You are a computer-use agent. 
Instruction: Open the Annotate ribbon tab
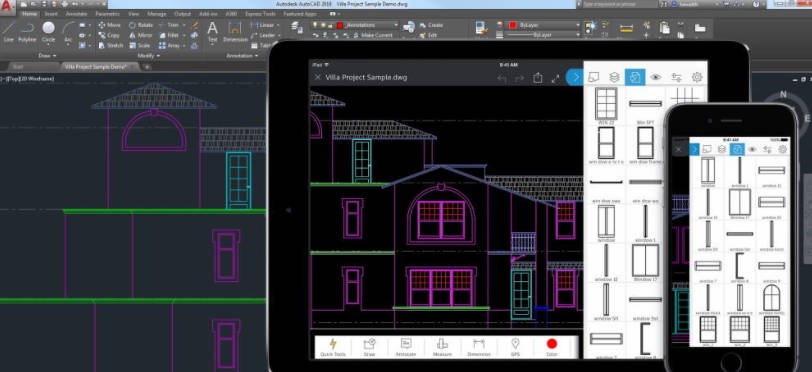point(77,14)
